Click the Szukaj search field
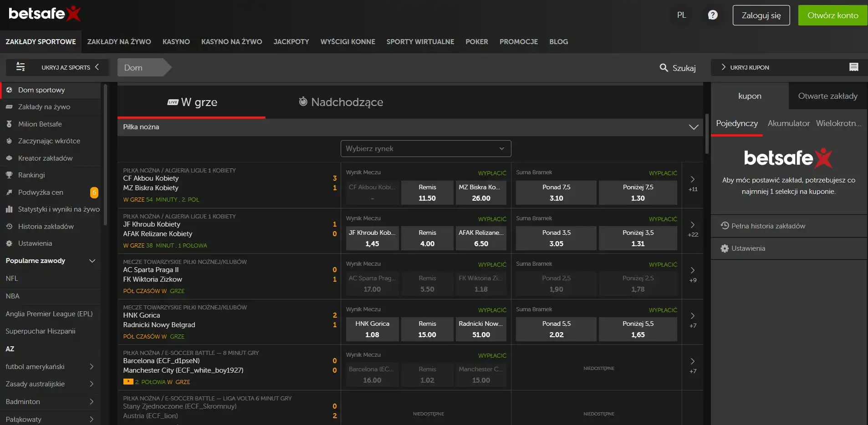 tap(678, 68)
